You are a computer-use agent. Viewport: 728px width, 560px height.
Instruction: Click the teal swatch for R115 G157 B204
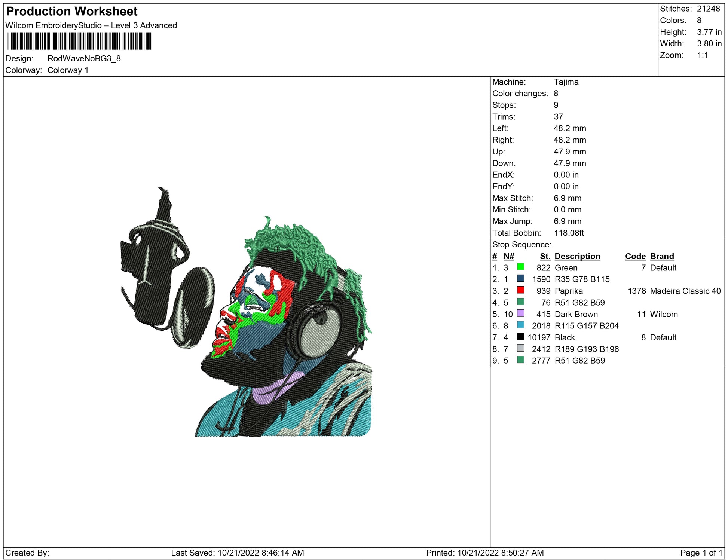[x=520, y=325]
